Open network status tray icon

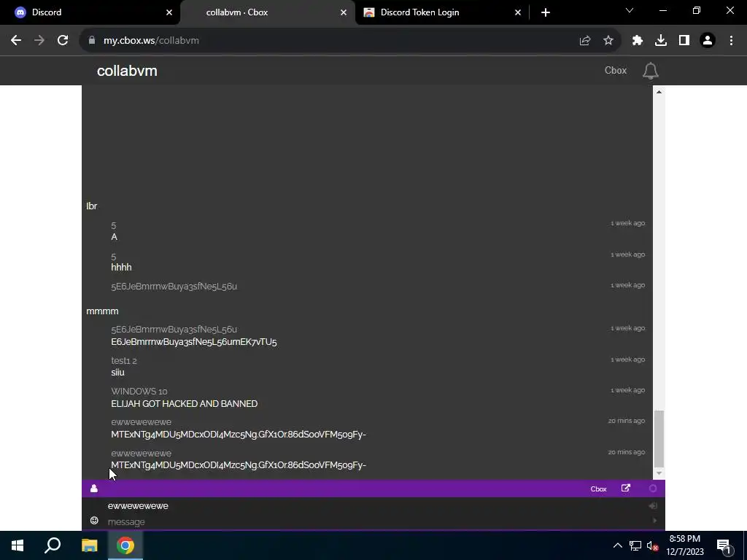pos(635,545)
